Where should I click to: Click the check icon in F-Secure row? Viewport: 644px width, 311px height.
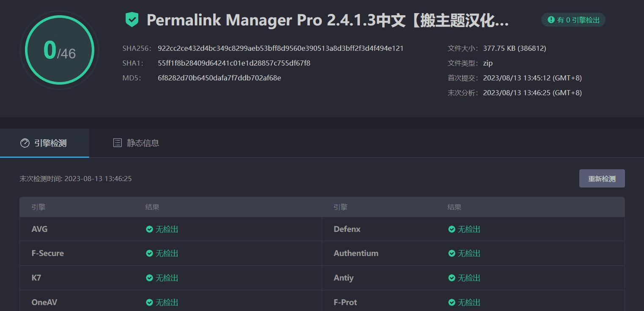coord(149,253)
